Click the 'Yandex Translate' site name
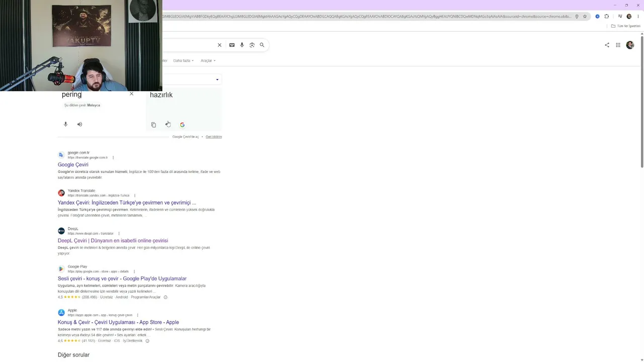 (x=82, y=191)
